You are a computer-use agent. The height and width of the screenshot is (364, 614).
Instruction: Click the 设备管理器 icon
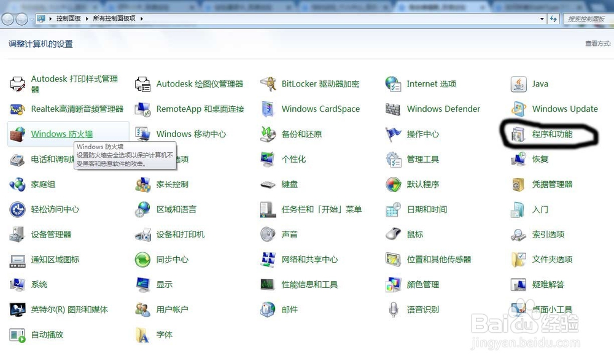point(17,234)
